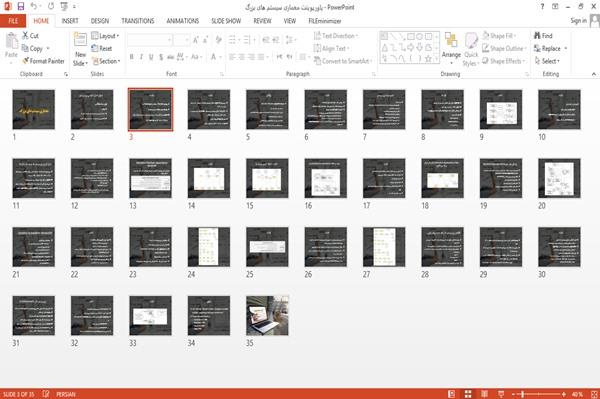The width and height of the screenshot is (600, 399).
Task: Open the Select dropdown in Editing
Action: click(x=547, y=61)
